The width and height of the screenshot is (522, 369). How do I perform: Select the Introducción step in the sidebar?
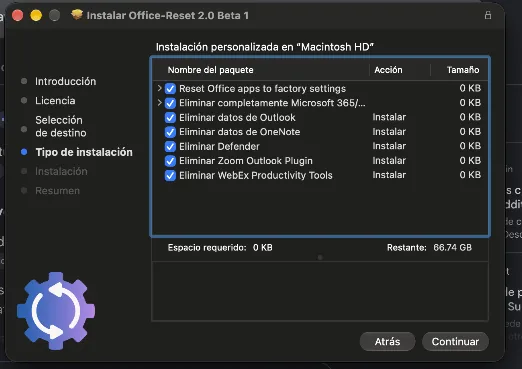(x=66, y=81)
